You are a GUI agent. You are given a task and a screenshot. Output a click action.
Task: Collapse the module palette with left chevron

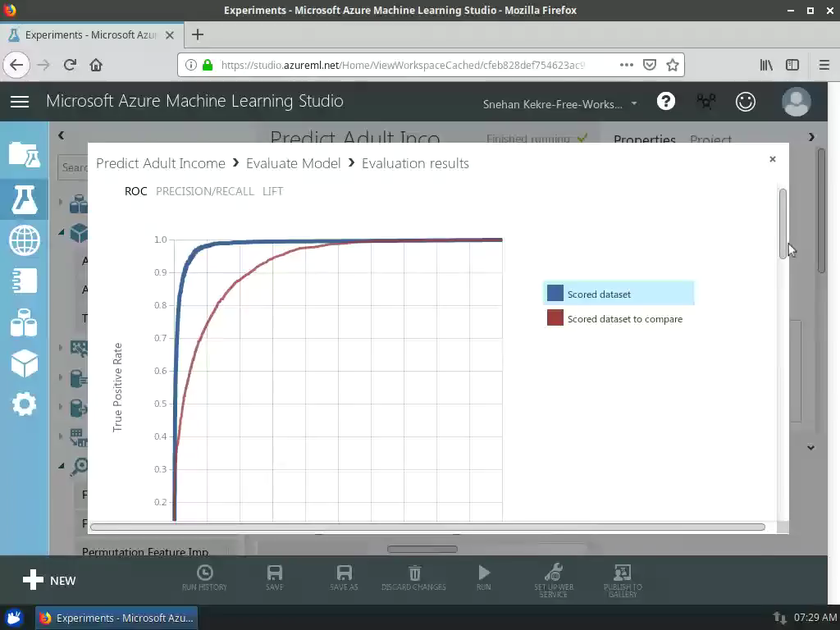tap(61, 135)
